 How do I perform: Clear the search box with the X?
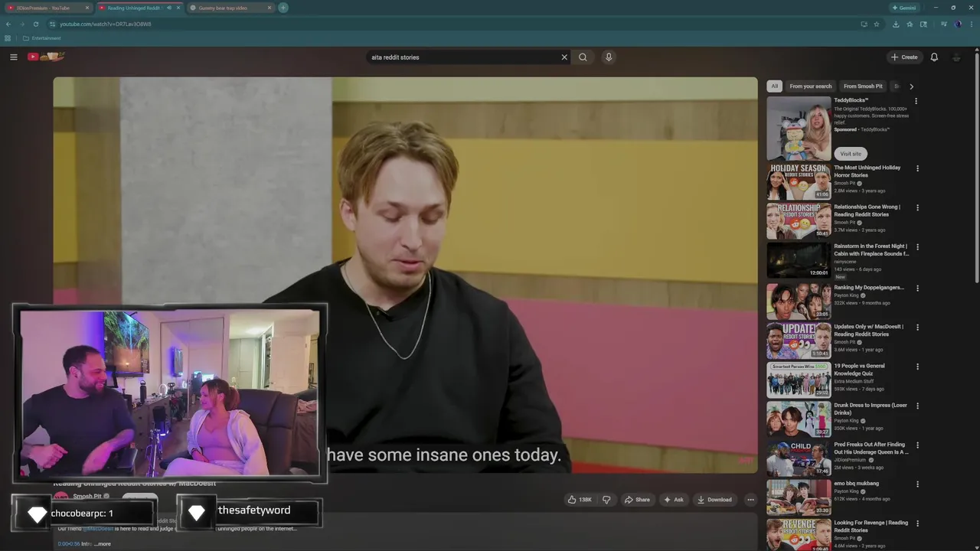[x=564, y=57]
